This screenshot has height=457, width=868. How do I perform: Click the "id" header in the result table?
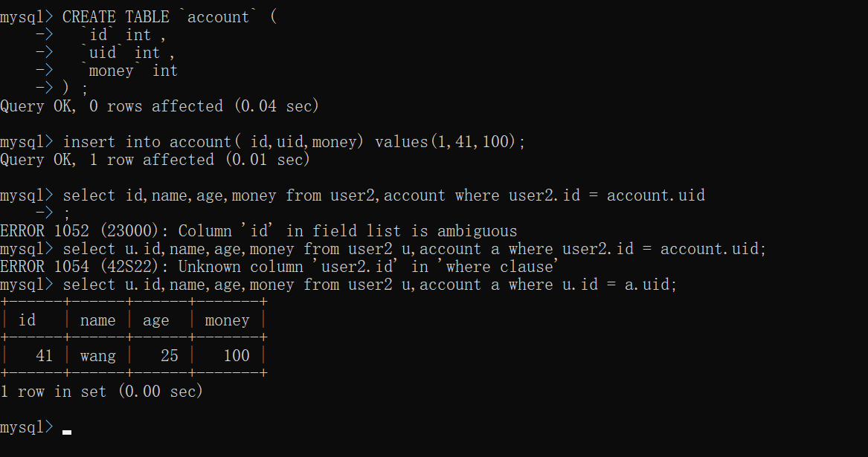click(x=27, y=320)
